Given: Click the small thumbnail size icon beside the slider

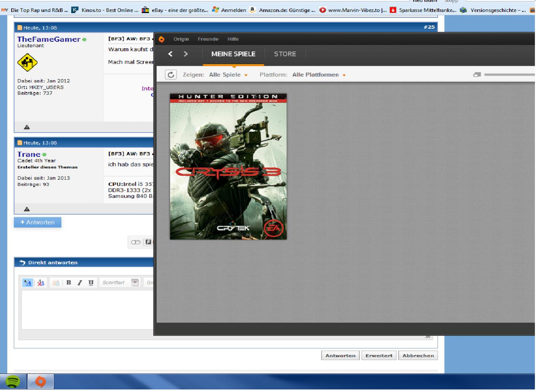Looking at the screenshot, I should [477, 74].
